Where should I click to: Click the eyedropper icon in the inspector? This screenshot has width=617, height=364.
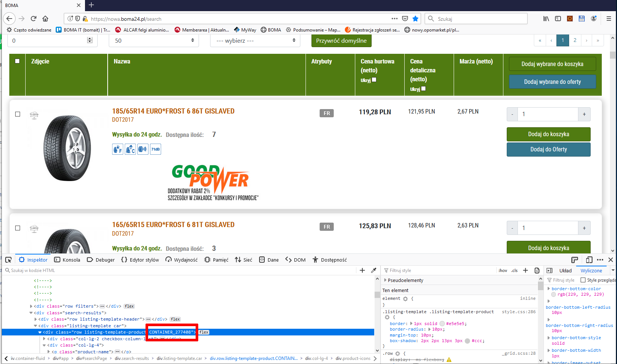[373, 270]
